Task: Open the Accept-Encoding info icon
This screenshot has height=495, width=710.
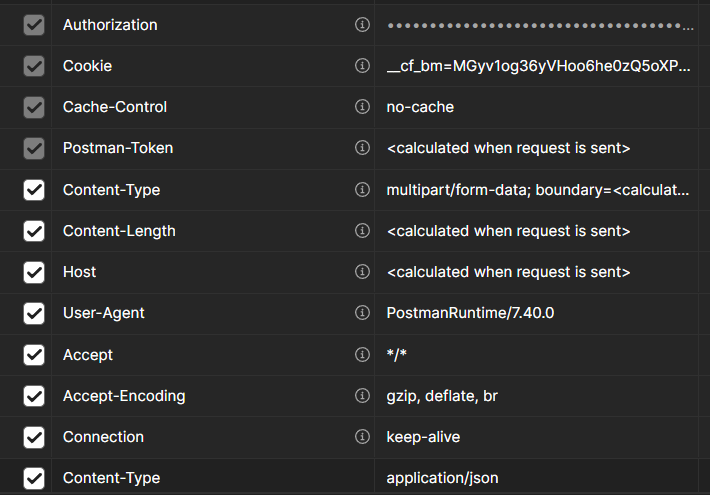Action: pos(362,396)
